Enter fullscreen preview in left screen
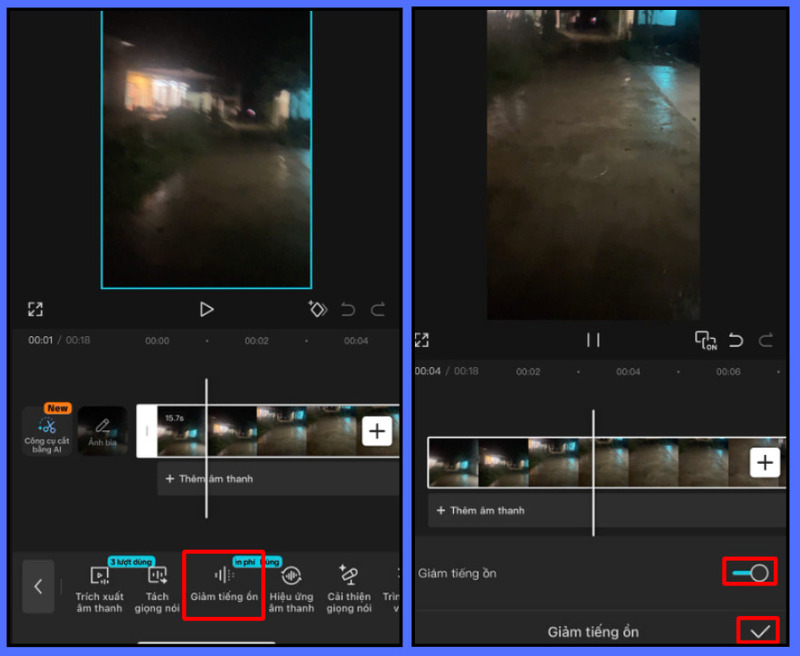 (36, 309)
